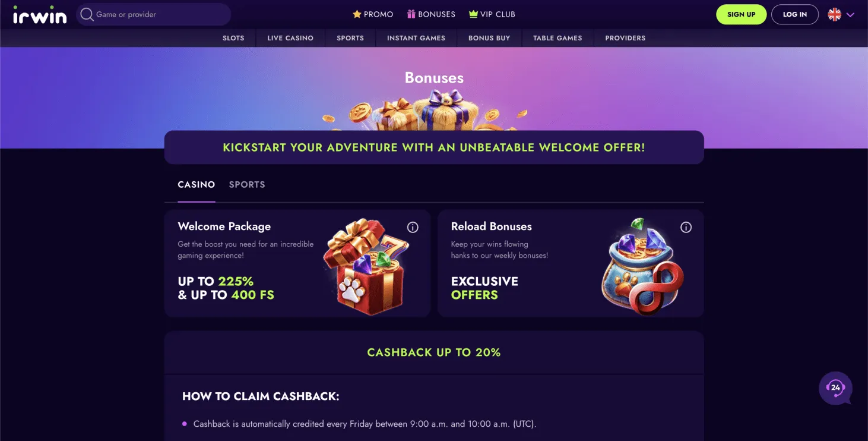868x441 pixels.
Task: Click the UK flag language icon
Action: 835,15
